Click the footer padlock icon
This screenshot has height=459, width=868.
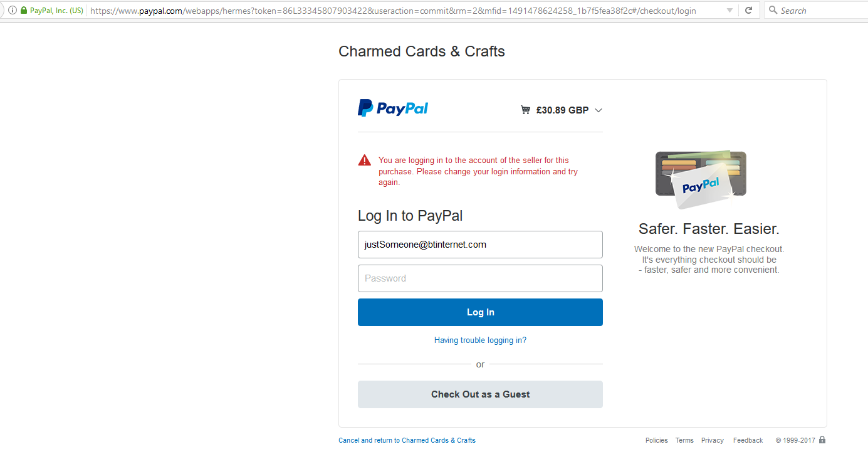822,440
